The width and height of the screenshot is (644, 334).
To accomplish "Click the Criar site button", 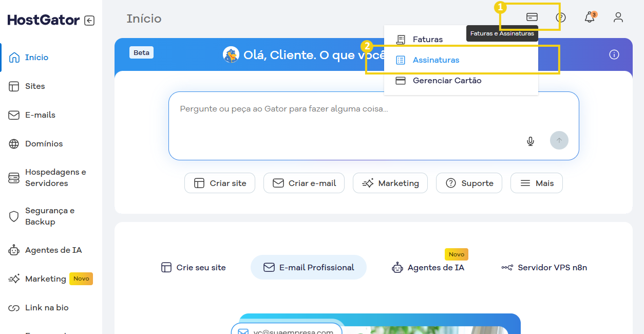I will [x=220, y=182].
